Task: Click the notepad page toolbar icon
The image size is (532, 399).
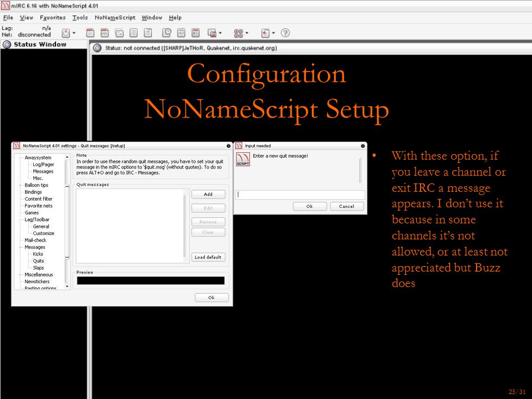Action: pos(148,33)
